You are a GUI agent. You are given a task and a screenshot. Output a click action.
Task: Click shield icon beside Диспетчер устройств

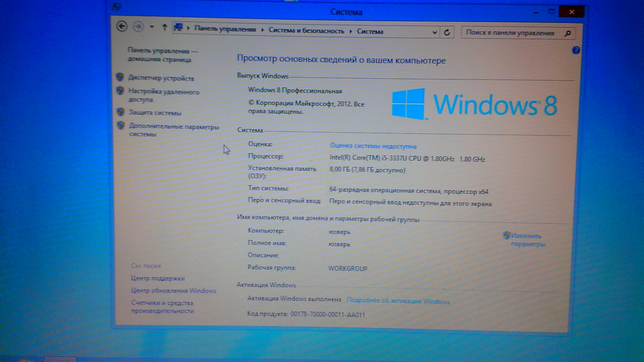pos(120,77)
